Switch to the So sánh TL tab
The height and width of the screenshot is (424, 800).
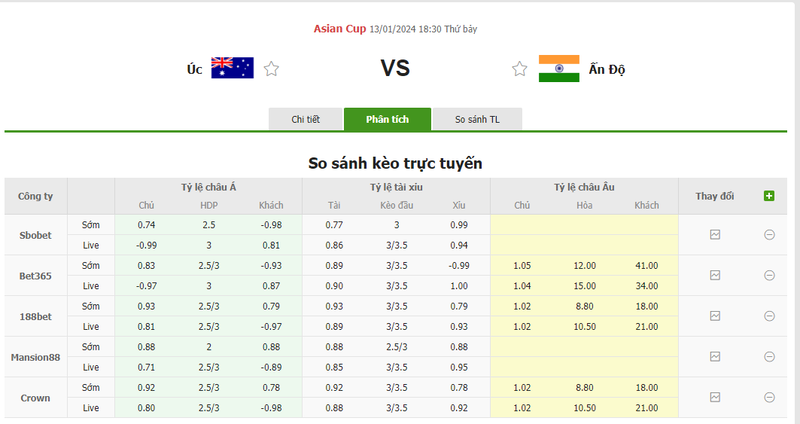[x=477, y=119]
